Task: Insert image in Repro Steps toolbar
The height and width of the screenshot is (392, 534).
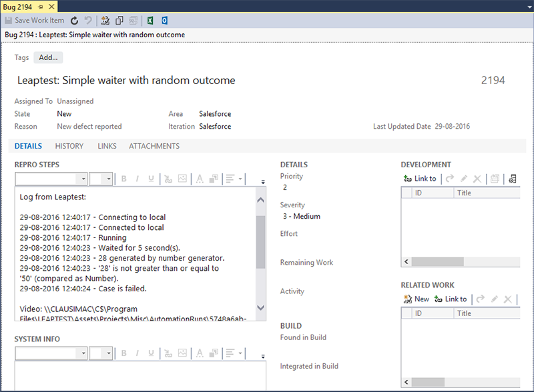Action: [x=182, y=179]
